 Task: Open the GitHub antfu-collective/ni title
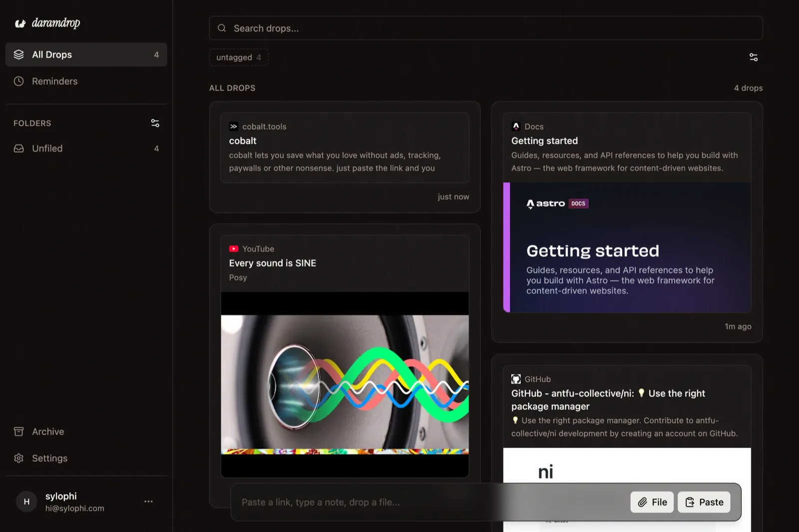tap(608, 400)
